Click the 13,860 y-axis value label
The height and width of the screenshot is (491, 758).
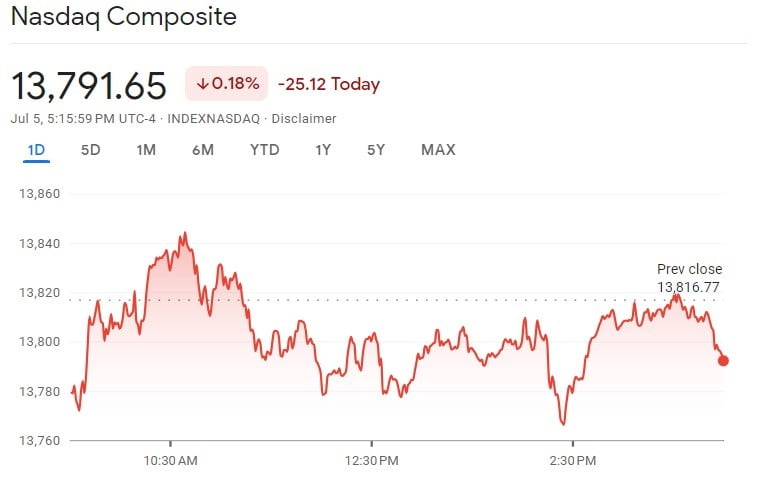pyautogui.click(x=41, y=194)
